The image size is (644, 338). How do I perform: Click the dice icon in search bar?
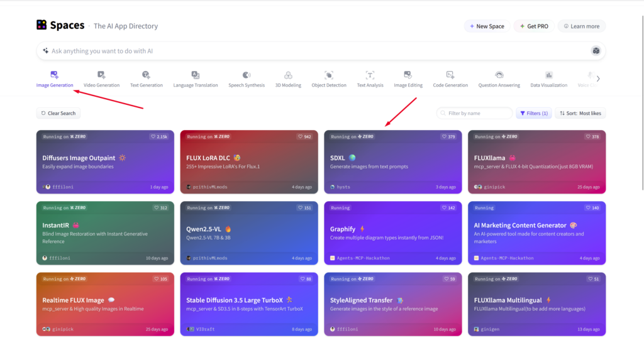coord(596,51)
